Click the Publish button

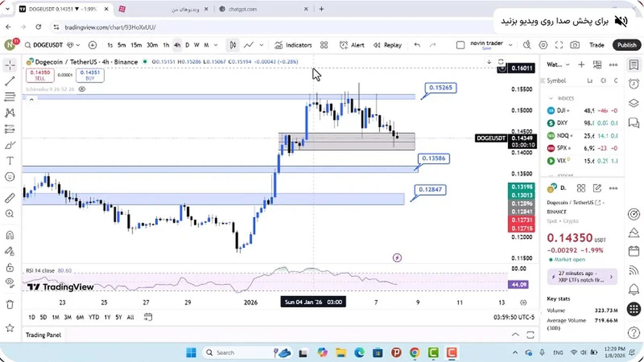click(626, 45)
